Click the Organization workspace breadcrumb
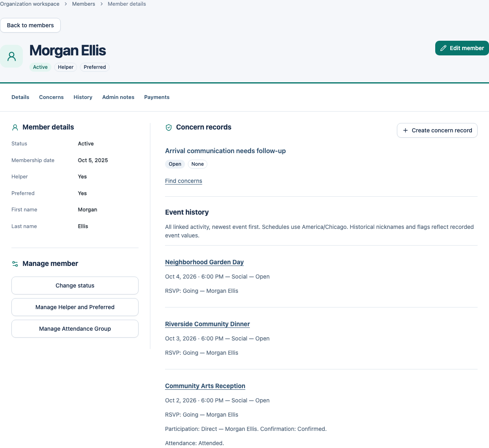489x448 pixels. pyautogui.click(x=29, y=4)
